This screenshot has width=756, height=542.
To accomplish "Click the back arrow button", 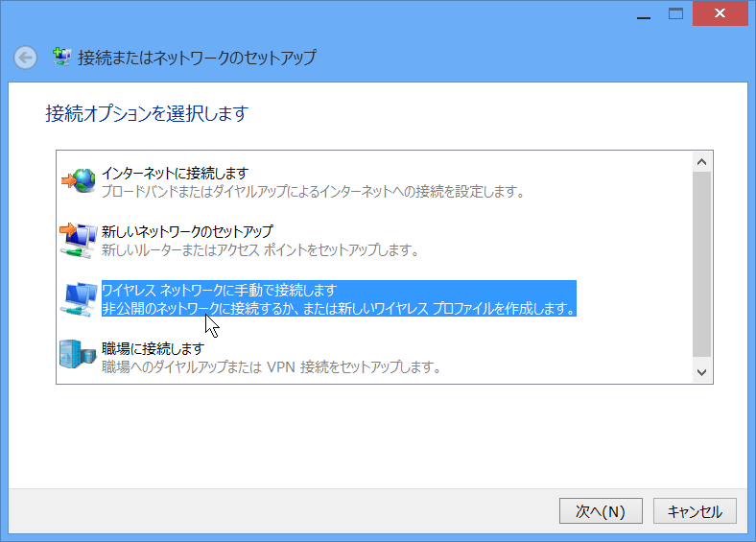I will tap(26, 58).
